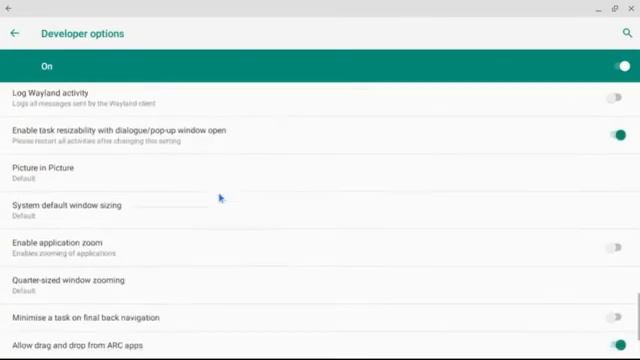The height and width of the screenshot is (360, 640).
Task: Turn off the main Developer options switch
Action: pos(622,66)
